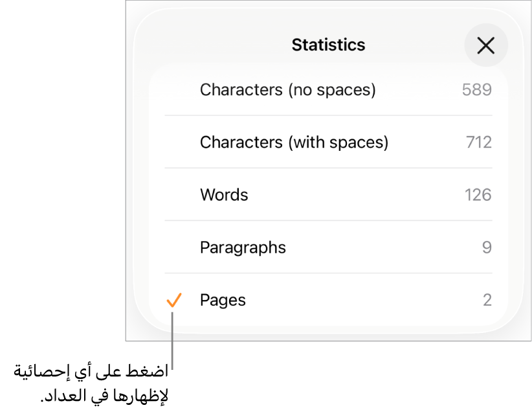This screenshot has width=532, height=412.
Task: Click the orange checkmark beside Pages
Action: (174, 300)
